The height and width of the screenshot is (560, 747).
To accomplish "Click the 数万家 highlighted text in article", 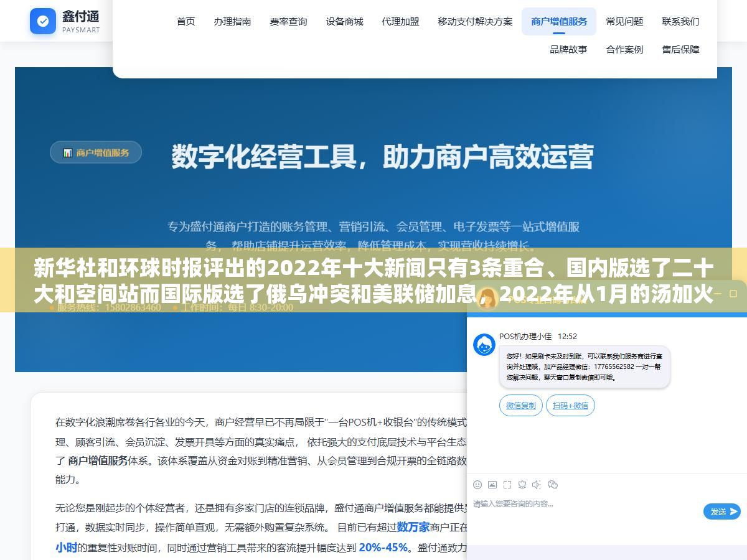I will [413, 527].
